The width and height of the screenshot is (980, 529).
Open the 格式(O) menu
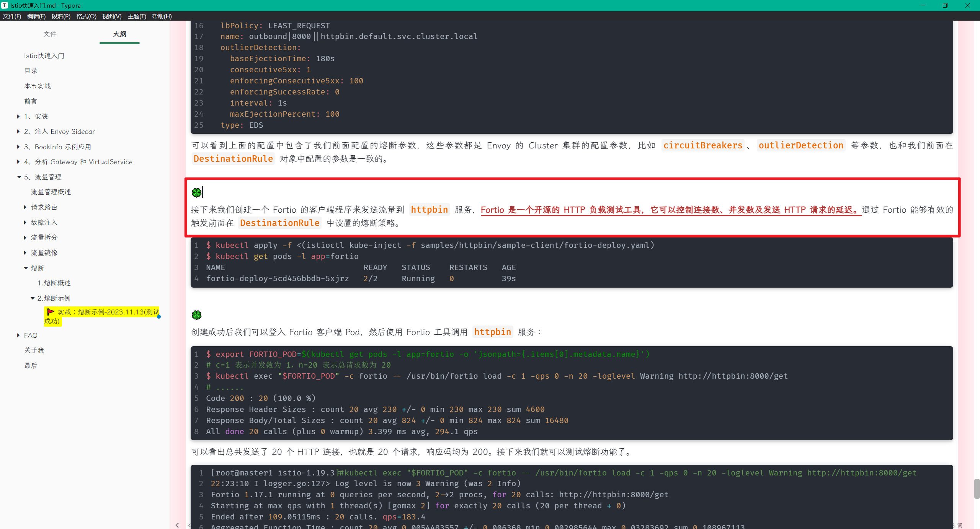coord(86,16)
